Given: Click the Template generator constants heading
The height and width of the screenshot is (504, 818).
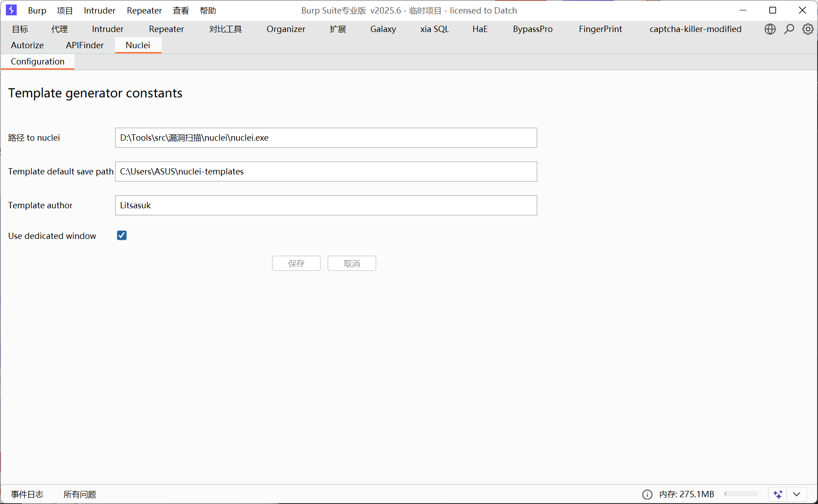Looking at the screenshot, I should point(95,93).
